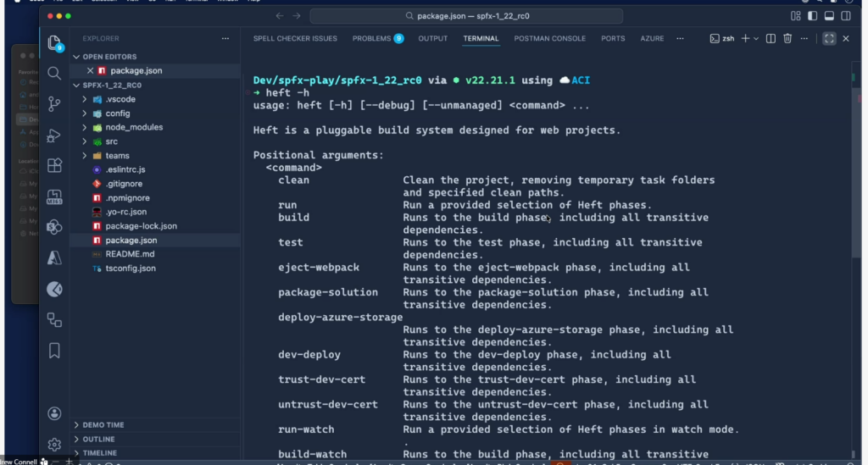Screen dimensions: 868x465
Task: Toggle the bottom panel visibility
Action: (828, 15)
